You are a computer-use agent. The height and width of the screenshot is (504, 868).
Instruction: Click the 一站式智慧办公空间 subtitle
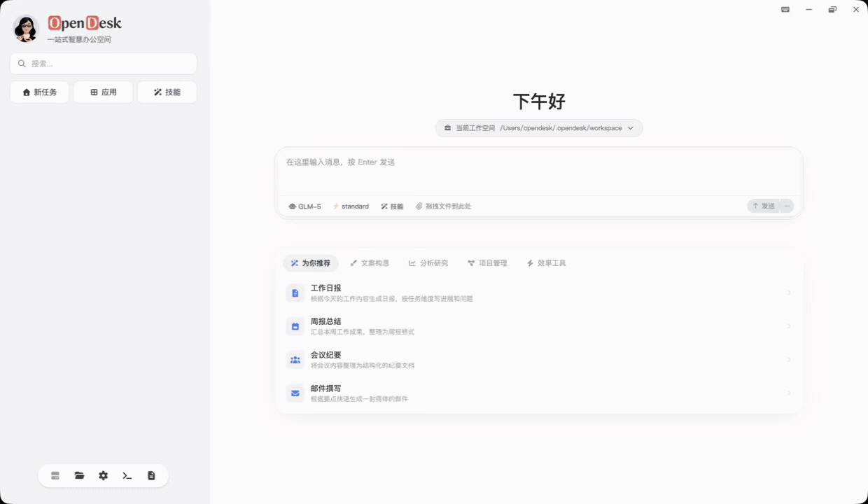point(79,40)
